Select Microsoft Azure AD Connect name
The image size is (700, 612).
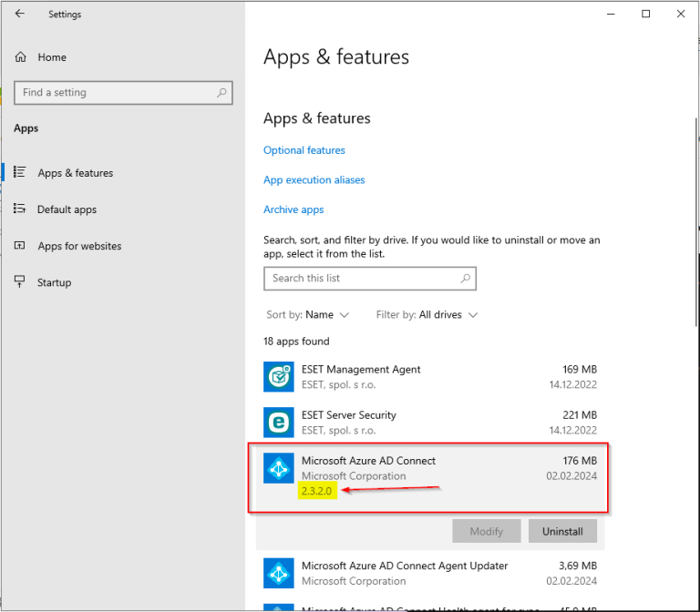pos(368,461)
